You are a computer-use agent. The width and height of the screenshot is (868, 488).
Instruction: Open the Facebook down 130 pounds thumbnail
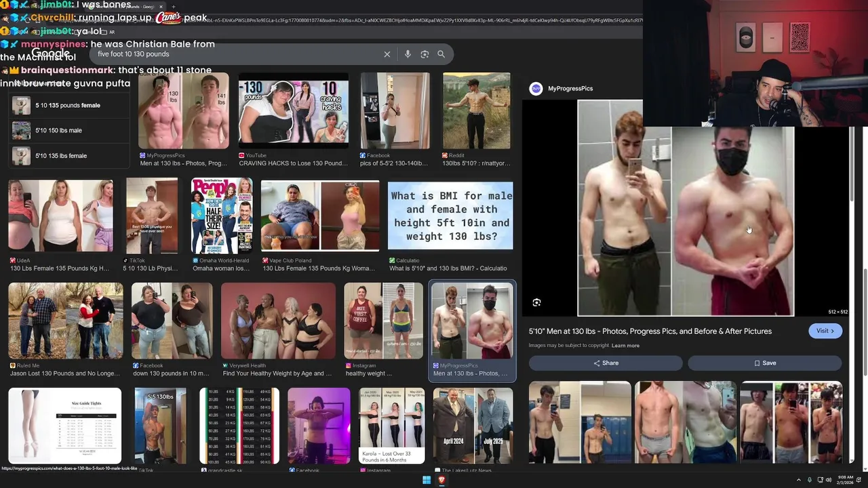[x=172, y=321]
